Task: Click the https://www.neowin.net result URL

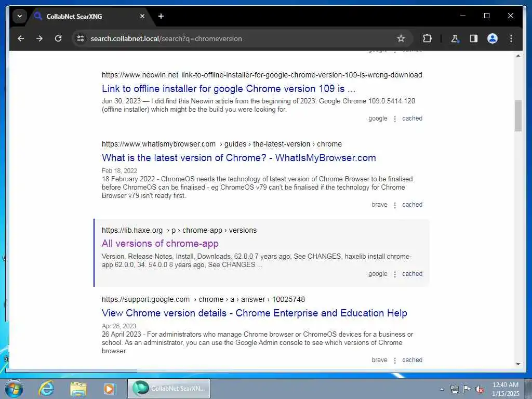Action: (140, 75)
